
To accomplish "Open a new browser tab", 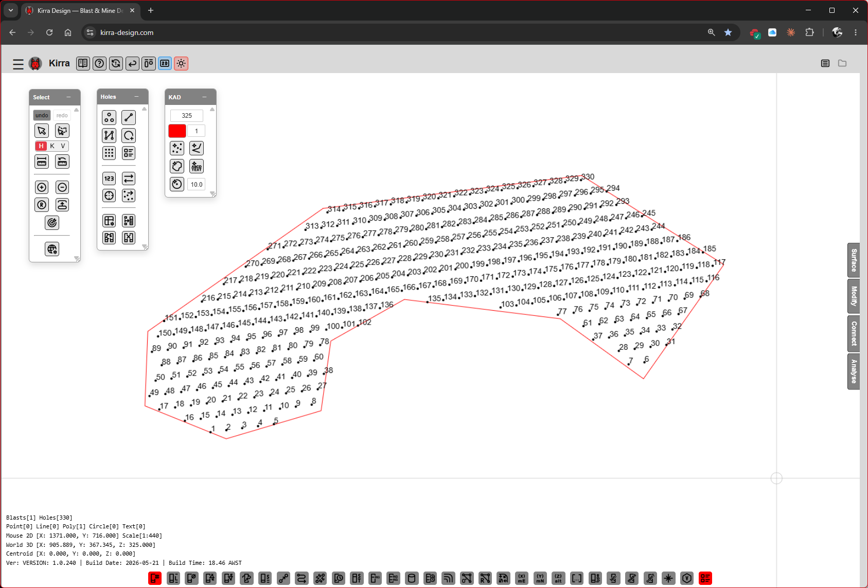I will [x=151, y=10].
